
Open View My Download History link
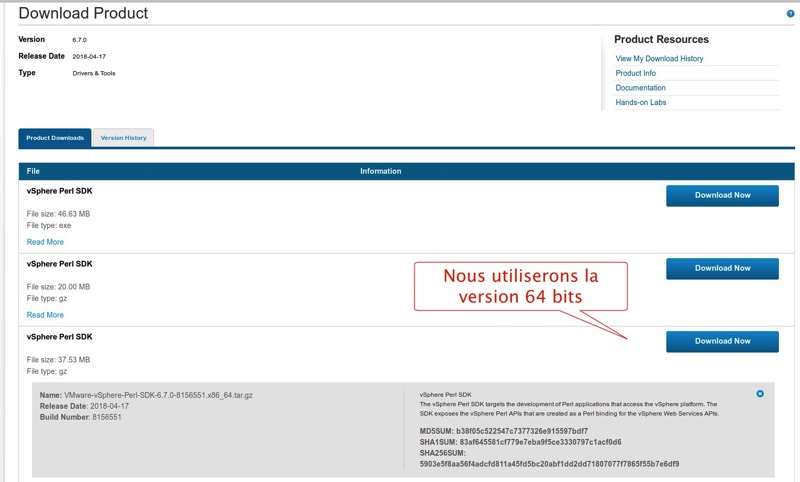659,59
